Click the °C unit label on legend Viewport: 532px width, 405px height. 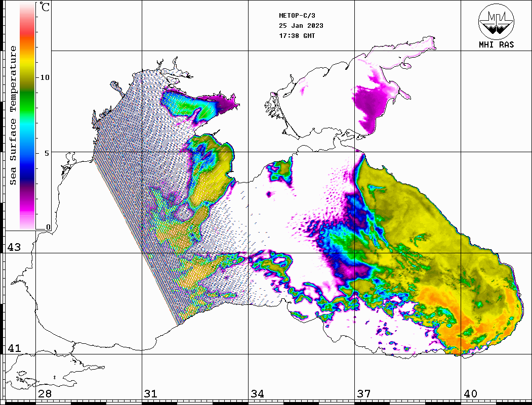(44, 7)
